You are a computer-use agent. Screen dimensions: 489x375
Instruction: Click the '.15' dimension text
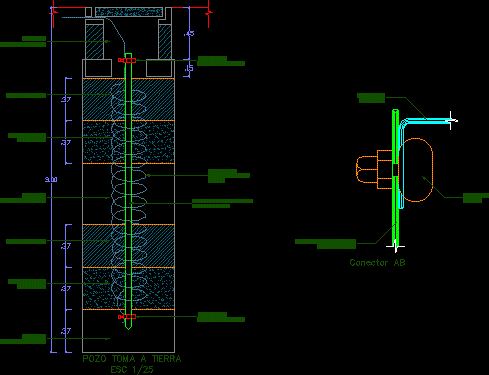tap(189, 68)
